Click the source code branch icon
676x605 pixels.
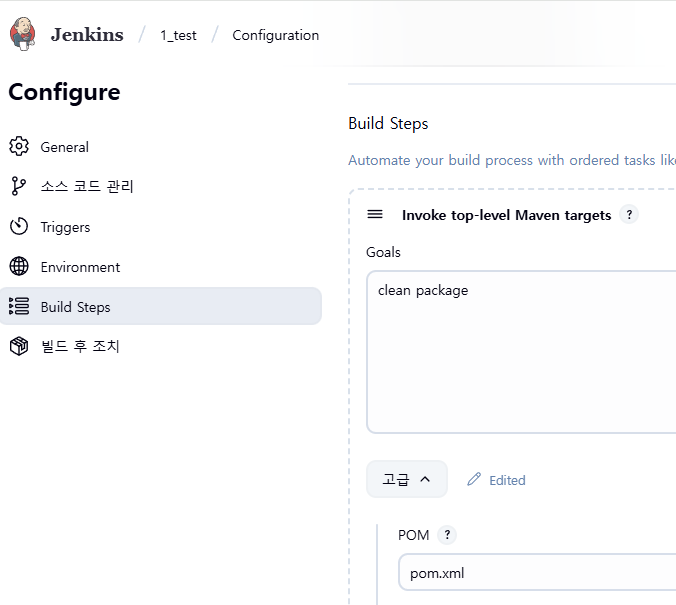(x=19, y=187)
